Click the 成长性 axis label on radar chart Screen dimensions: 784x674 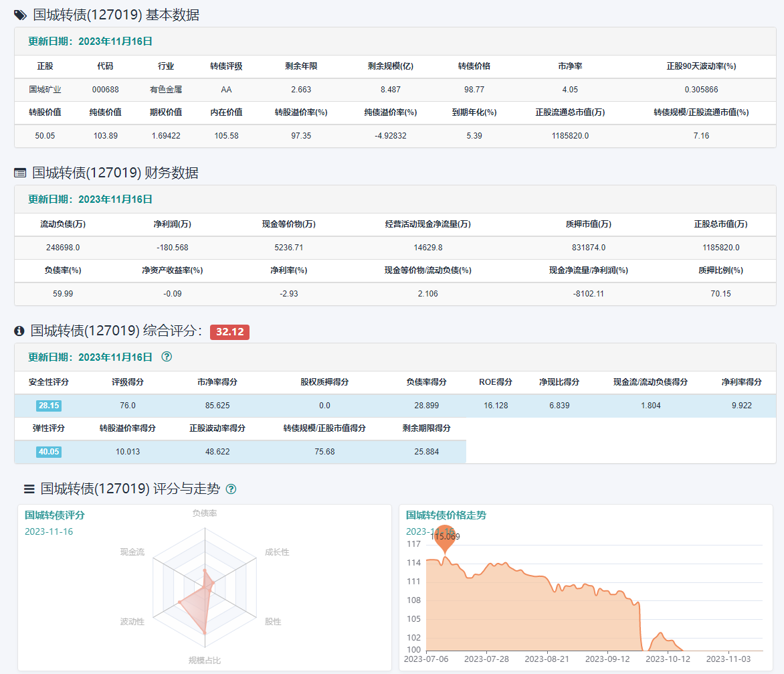coord(277,552)
